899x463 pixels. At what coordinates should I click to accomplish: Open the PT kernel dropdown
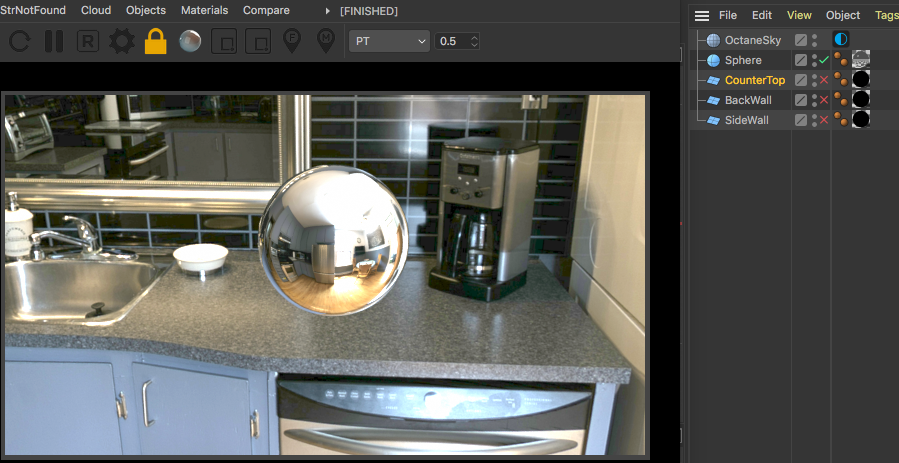[x=389, y=41]
